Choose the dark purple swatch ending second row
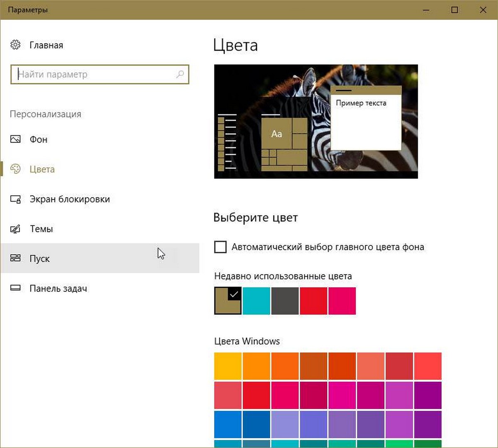Viewport: 498px width, 448px height. 428,395
